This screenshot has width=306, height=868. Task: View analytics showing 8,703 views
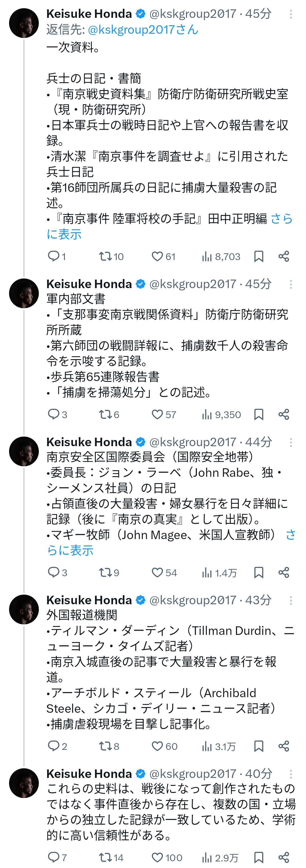click(x=221, y=257)
